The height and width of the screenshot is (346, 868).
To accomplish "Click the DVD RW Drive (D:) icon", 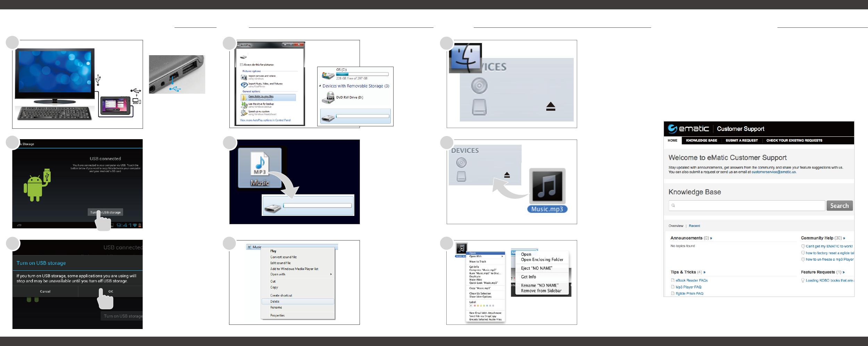I will (328, 98).
